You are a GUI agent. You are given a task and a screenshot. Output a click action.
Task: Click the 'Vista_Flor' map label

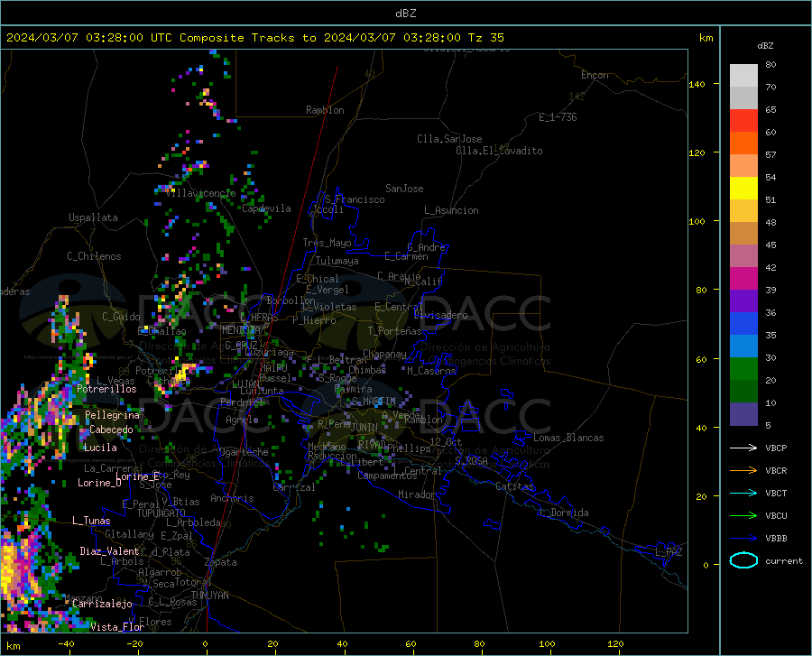click(x=117, y=627)
